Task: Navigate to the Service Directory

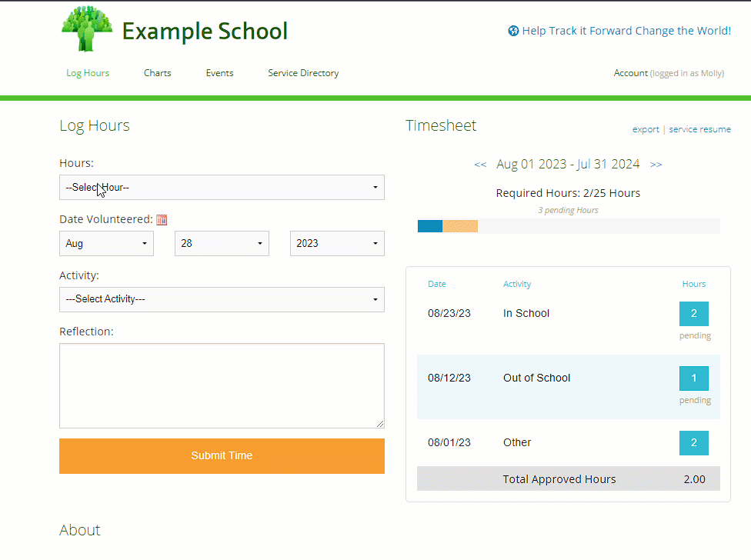Action: click(302, 73)
